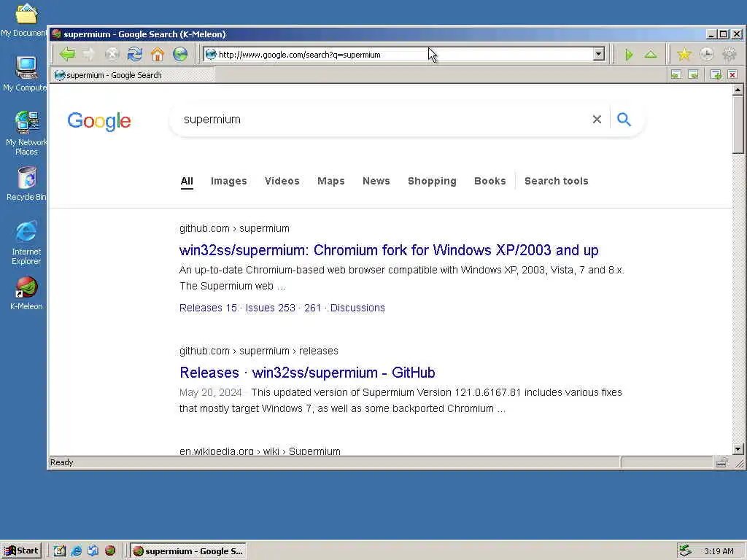
Task: Click the Next tab icon
Action: pyautogui.click(x=693, y=74)
